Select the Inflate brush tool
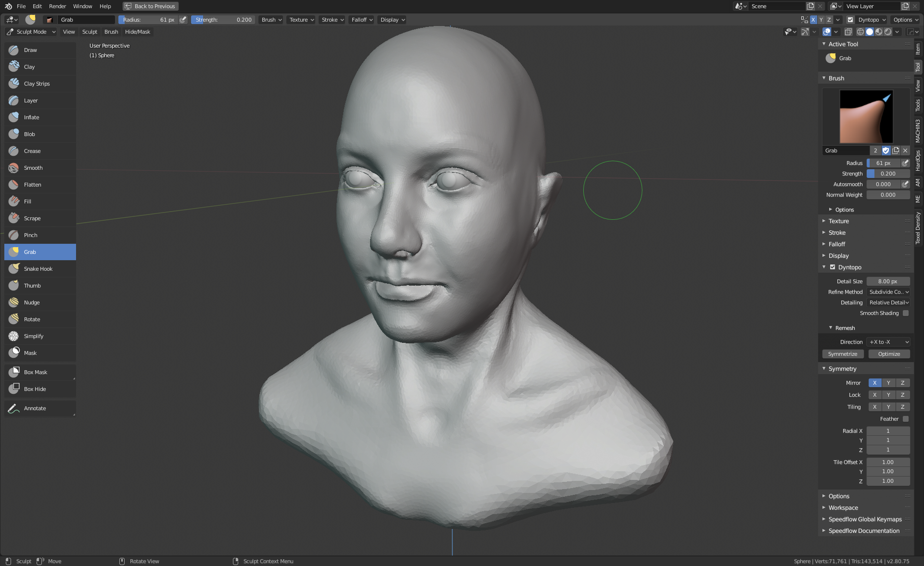The image size is (924, 566). pyautogui.click(x=32, y=117)
